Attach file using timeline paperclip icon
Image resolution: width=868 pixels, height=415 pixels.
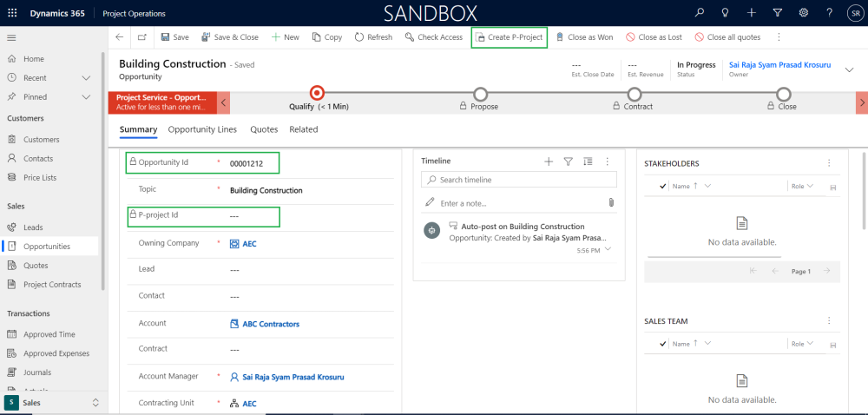tap(611, 202)
